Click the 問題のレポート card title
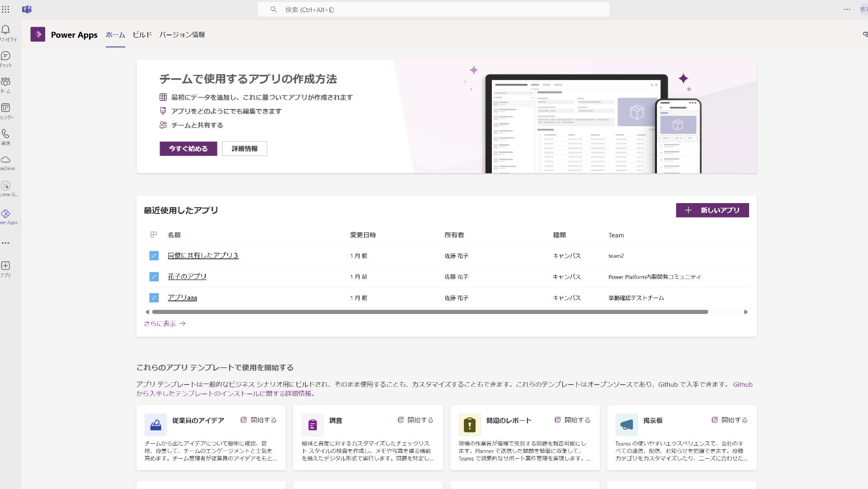Screen dimensions: 868x489 (x=509, y=420)
